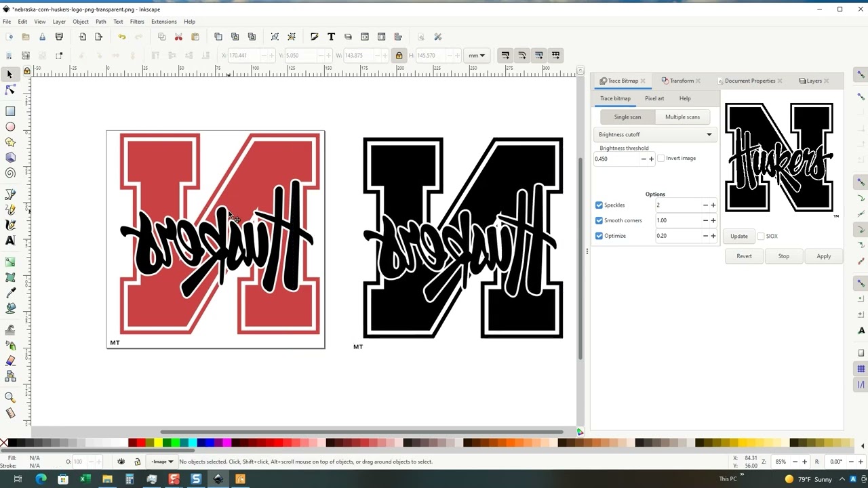868x488 pixels.
Task: Select the Eraser tool
Action: coord(10,361)
